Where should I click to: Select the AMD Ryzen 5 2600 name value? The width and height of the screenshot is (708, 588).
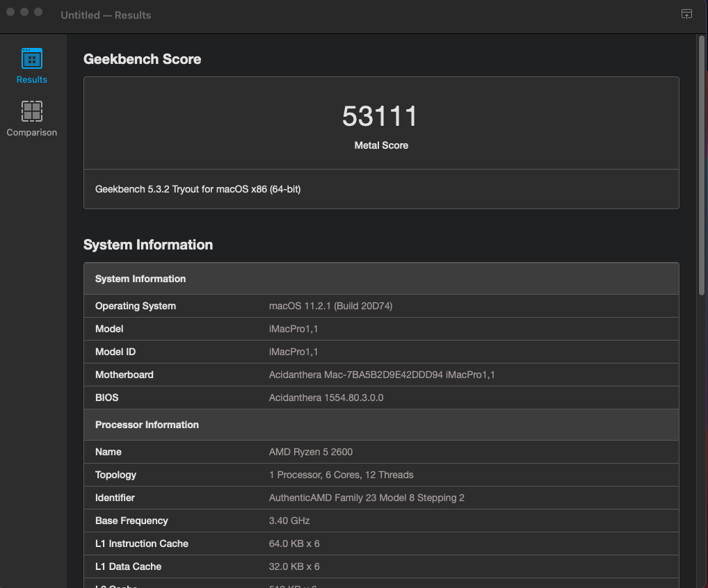pyautogui.click(x=310, y=452)
